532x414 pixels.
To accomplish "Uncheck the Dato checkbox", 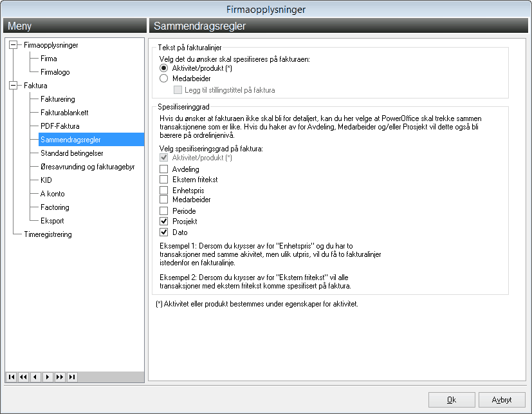I will pos(164,232).
